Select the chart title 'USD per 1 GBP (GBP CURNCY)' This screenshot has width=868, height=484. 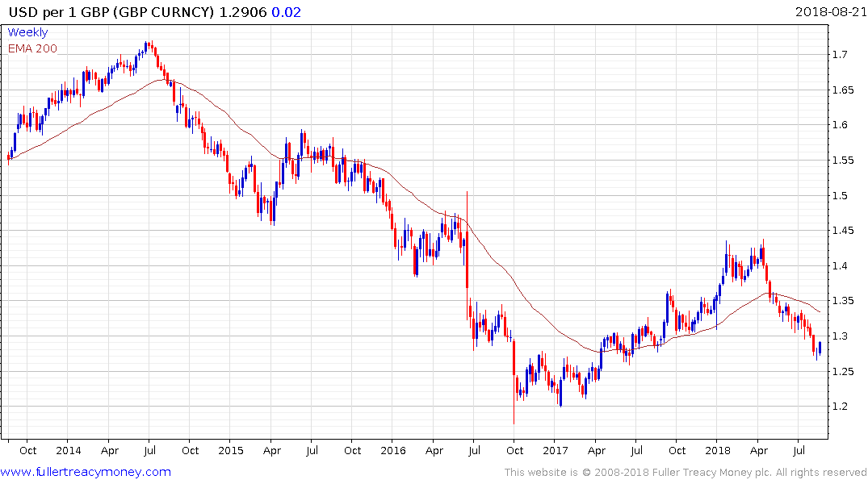[111, 12]
